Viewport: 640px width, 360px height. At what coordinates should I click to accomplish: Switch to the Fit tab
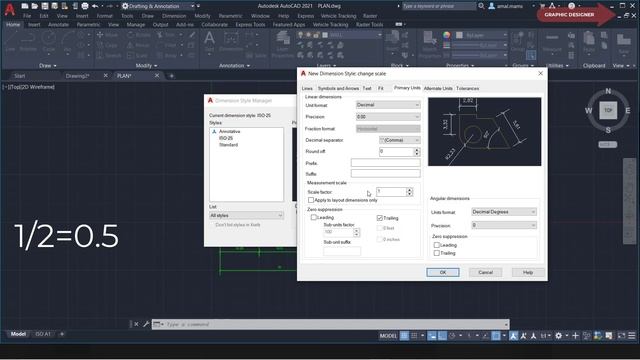tap(380, 88)
